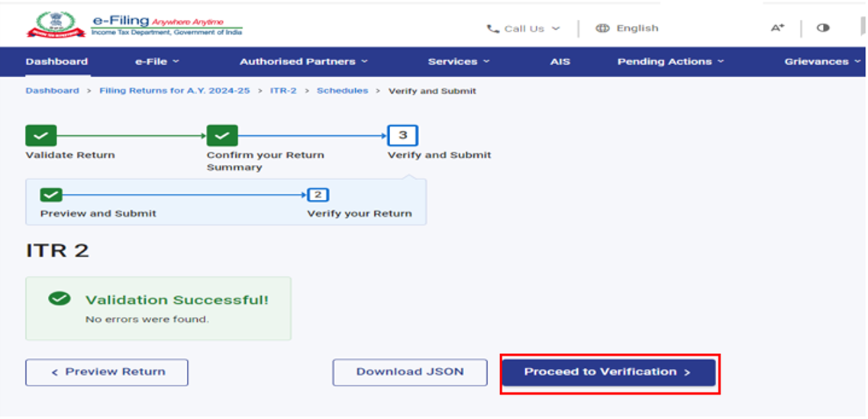Go to the Dashboard tab
This screenshot has height=419, width=868.
point(56,62)
